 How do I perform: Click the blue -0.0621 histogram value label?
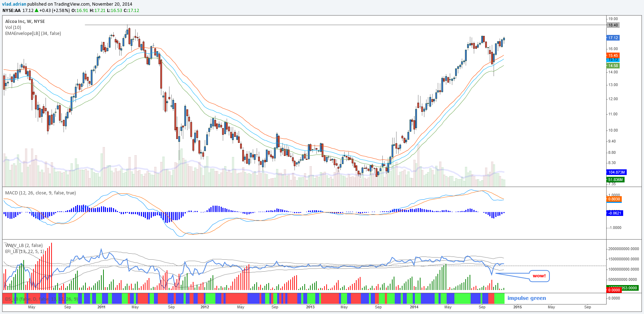(615, 213)
